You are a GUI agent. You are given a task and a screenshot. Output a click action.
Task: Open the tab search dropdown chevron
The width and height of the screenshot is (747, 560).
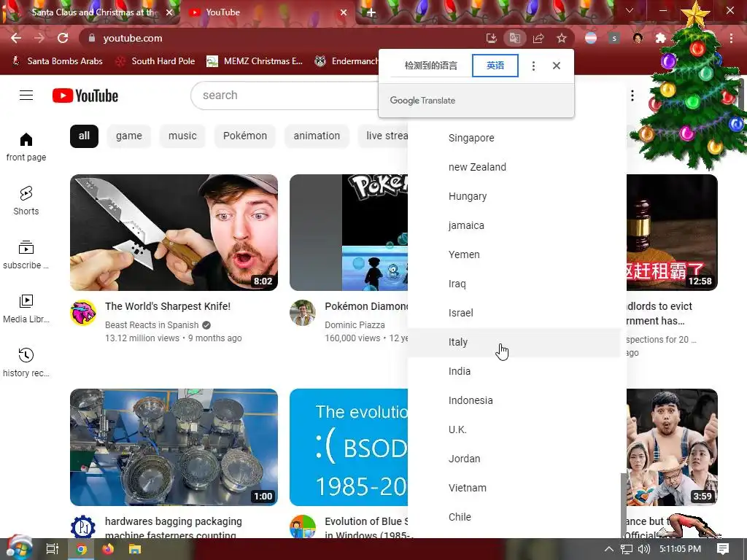tap(630, 10)
